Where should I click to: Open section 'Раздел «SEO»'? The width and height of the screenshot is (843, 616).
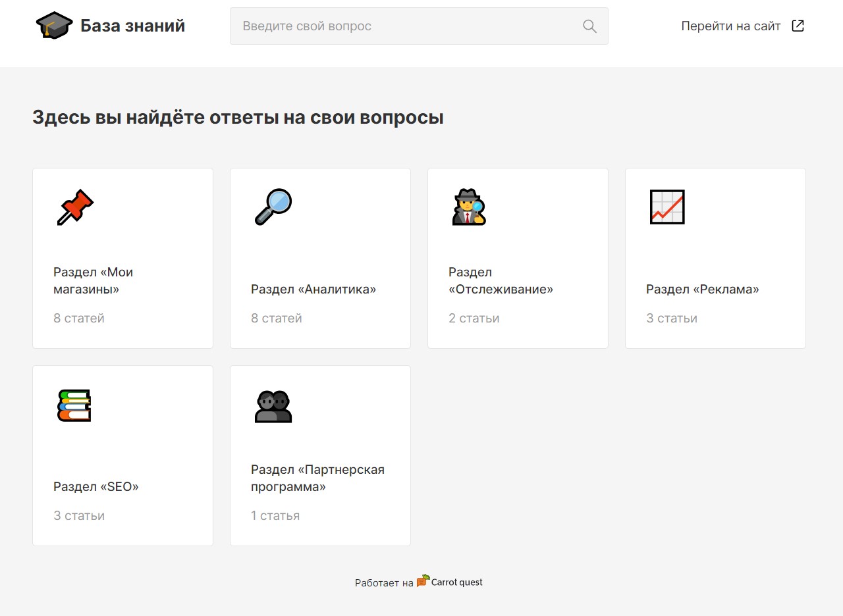[122, 455]
